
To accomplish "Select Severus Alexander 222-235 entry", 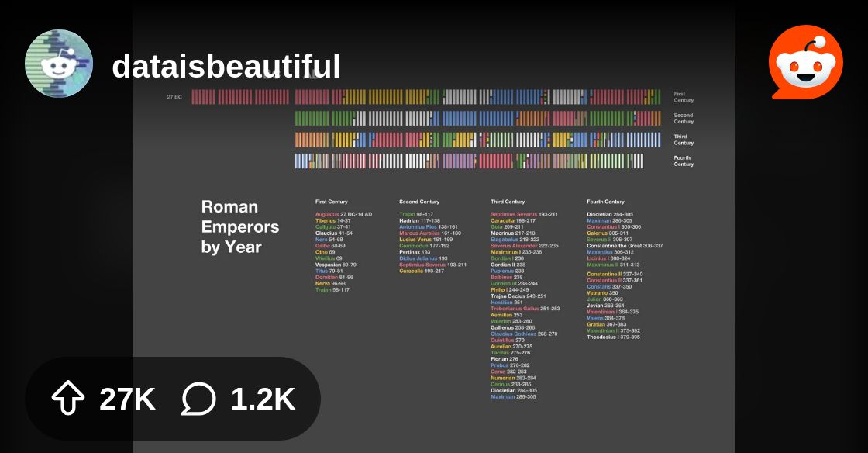I will 524,246.
